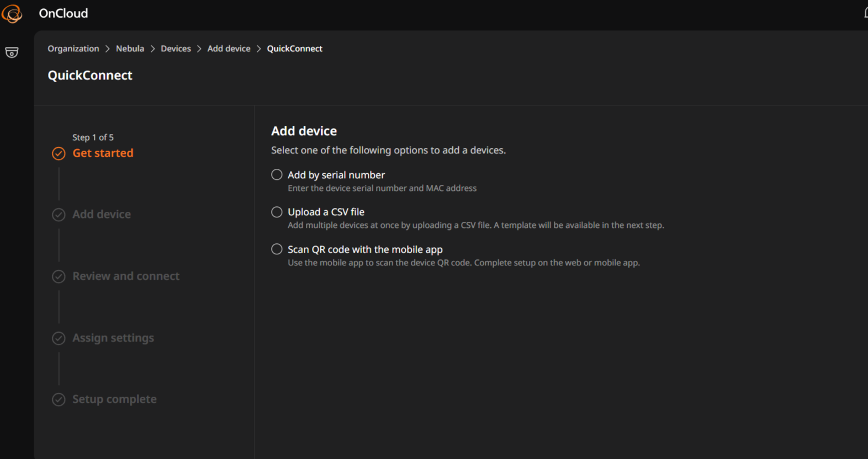
Task: Open the Get started step
Action: (103, 153)
